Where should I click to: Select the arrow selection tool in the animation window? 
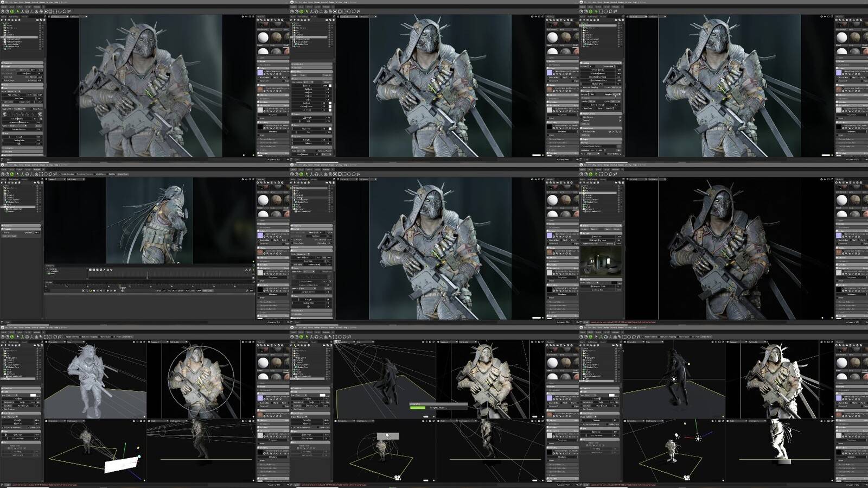(x=18, y=174)
